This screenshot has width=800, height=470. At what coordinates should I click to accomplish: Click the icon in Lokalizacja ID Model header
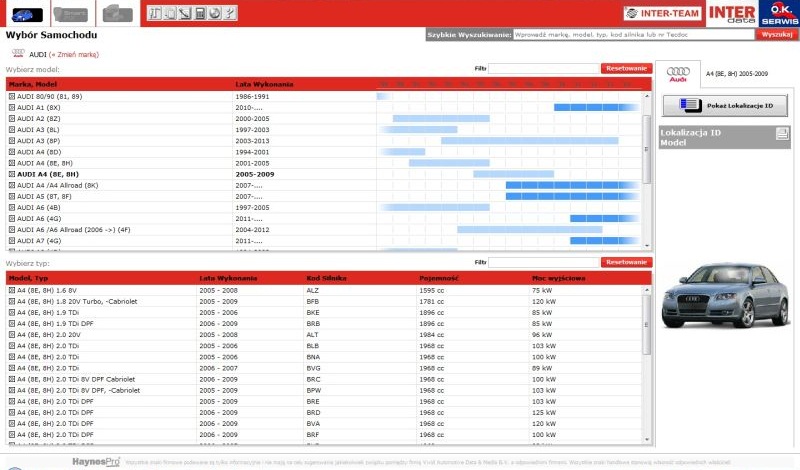(782, 134)
